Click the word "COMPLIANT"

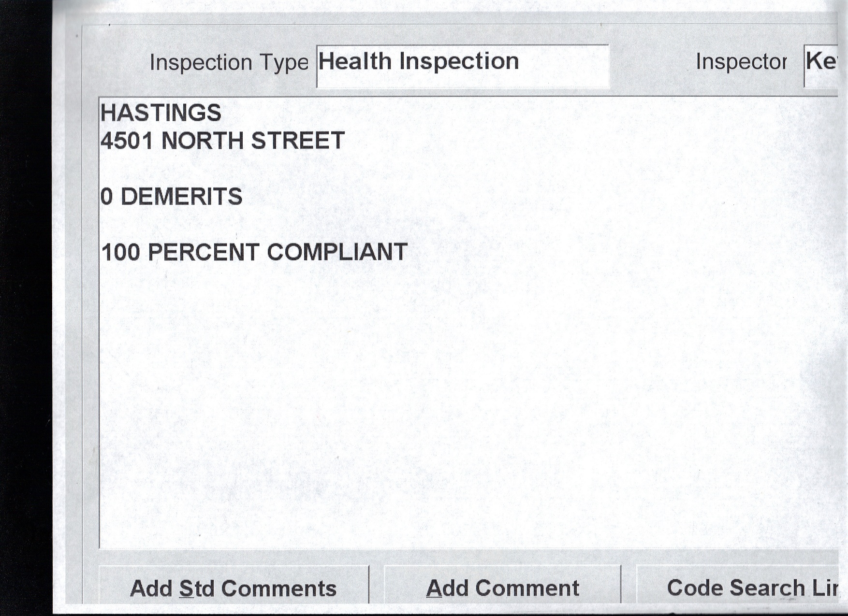(x=337, y=252)
